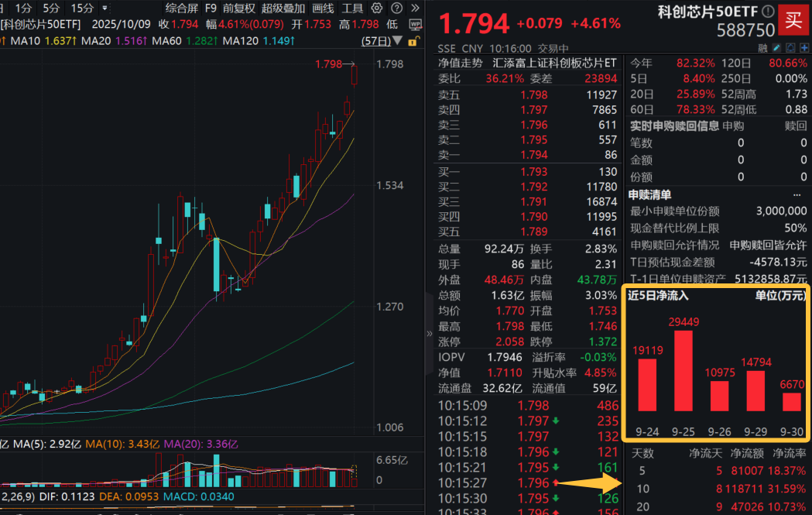The width and height of the screenshot is (812, 515).
Task: Click the F9 toolbar item
Action: (211, 9)
